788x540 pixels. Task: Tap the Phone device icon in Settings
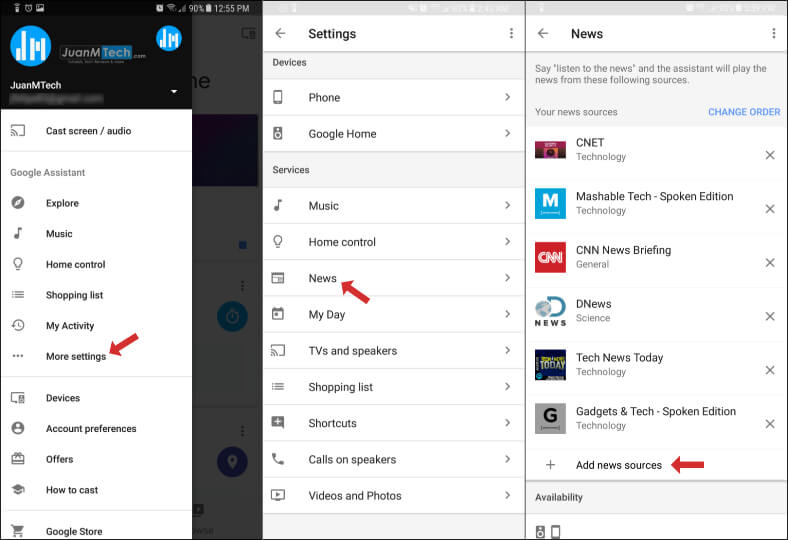pos(277,97)
